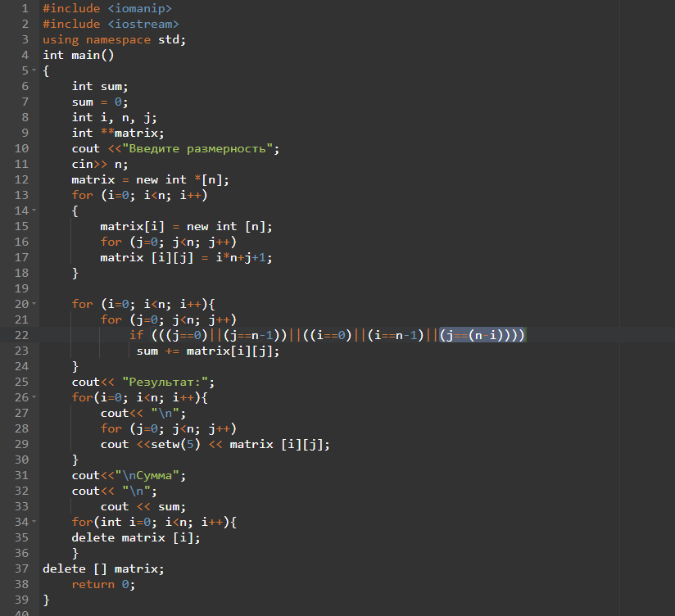Click on 'using namespace std;' line
This screenshot has height=616, width=675.
pos(114,39)
